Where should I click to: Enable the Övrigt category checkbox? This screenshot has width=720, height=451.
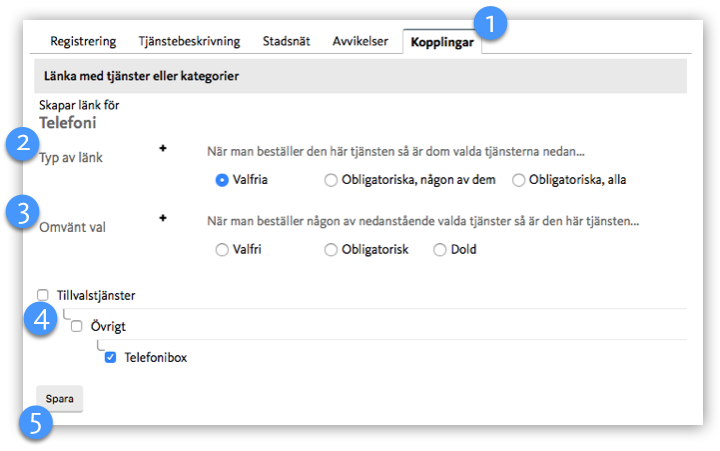coord(77,326)
